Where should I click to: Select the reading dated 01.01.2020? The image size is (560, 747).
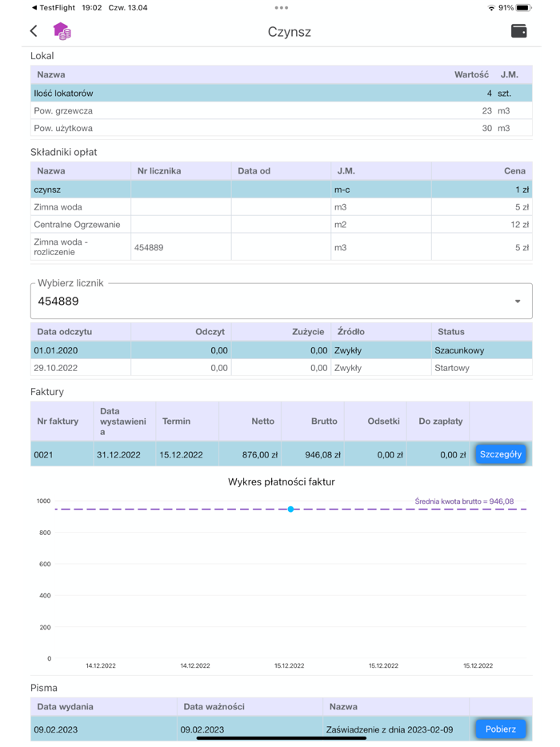coord(281,350)
